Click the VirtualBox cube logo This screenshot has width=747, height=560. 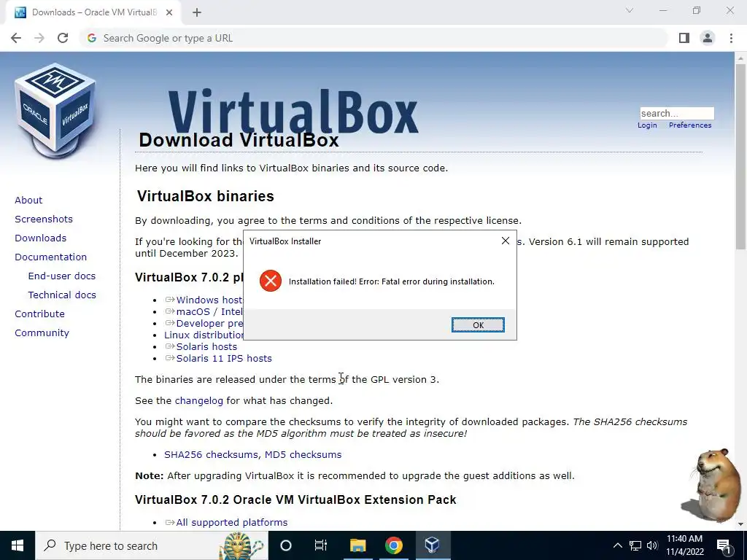pos(55,110)
